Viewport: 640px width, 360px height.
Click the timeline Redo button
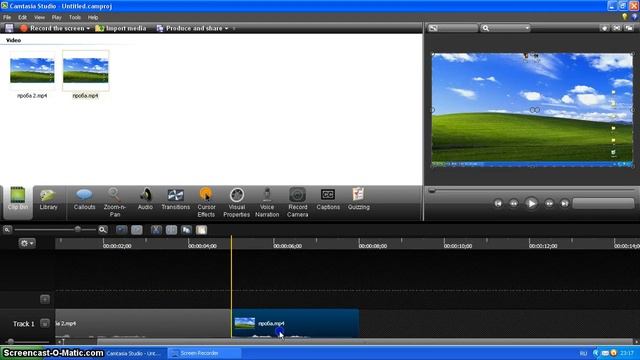point(137,230)
